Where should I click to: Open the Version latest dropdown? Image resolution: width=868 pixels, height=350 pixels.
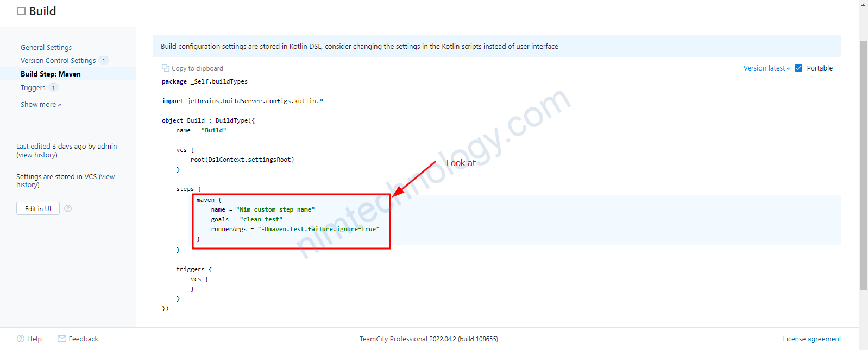pyautogui.click(x=766, y=68)
